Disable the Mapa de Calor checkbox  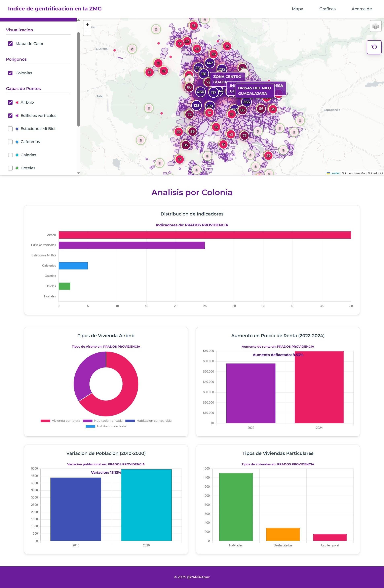[10, 44]
